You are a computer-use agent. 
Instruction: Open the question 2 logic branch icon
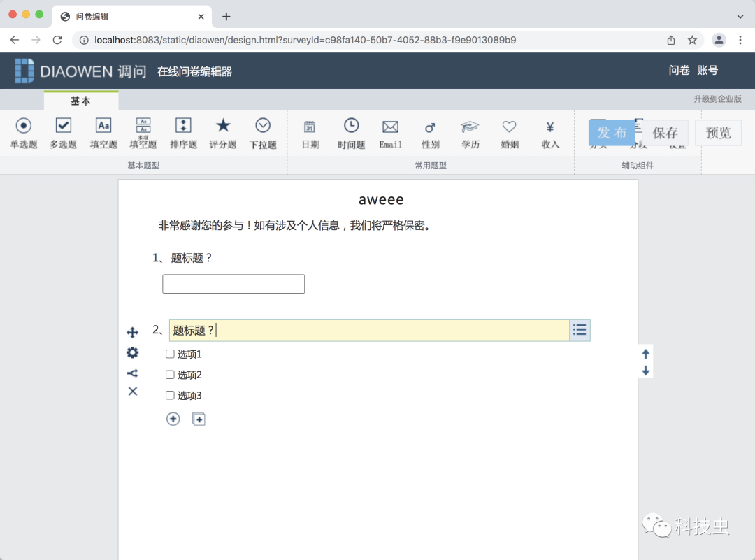(132, 373)
